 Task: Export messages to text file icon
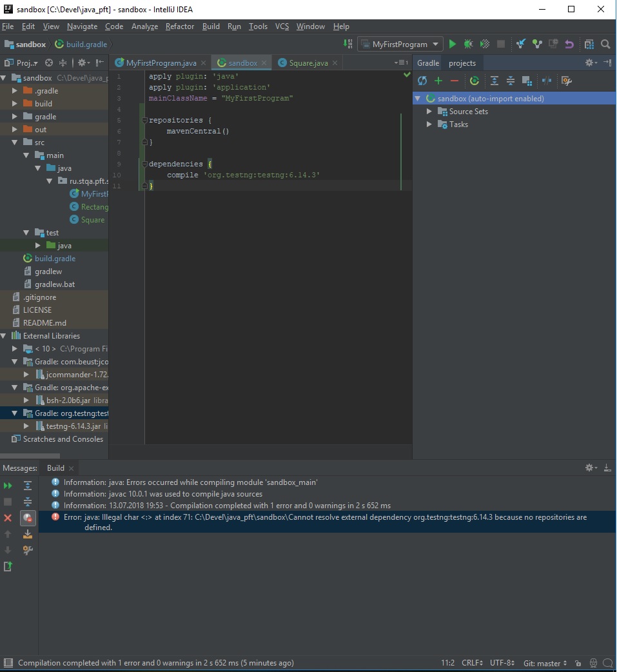coord(8,567)
